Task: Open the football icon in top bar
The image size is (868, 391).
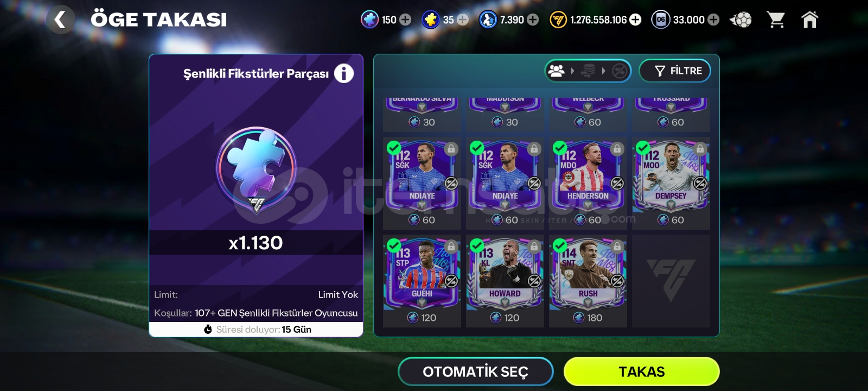Action: coord(741,20)
